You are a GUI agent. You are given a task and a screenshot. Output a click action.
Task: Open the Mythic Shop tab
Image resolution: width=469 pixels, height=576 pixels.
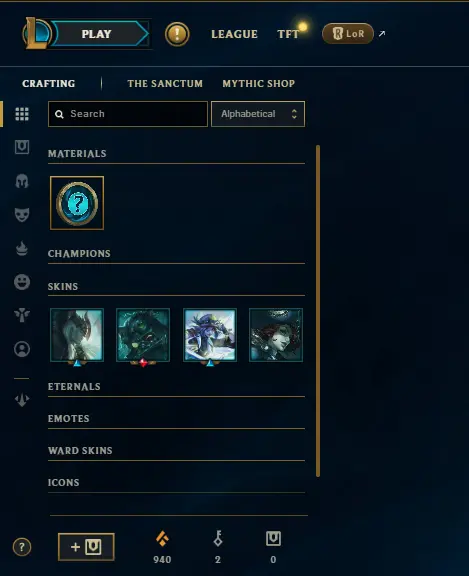click(x=259, y=83)
